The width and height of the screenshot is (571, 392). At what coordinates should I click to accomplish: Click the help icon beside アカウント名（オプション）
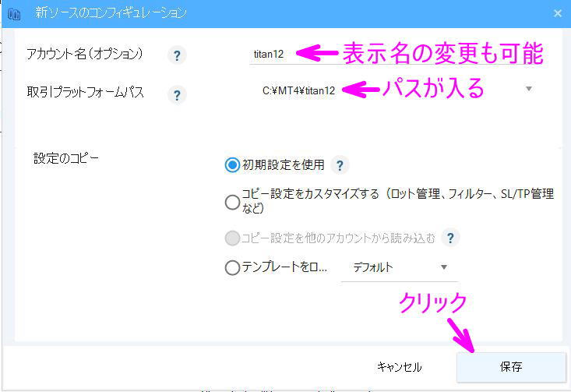click(177, 55)
